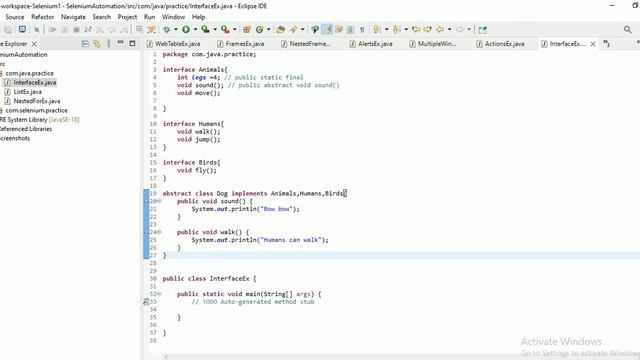Click the Save All toolbar icon
This screenshot has height=360, width=640.
pos(8,29)
